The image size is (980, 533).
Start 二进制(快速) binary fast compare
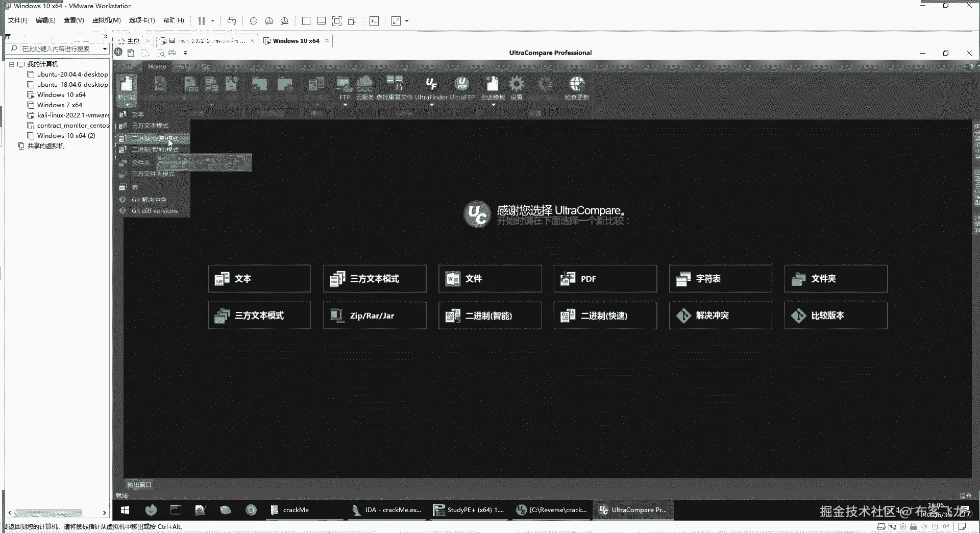pos(605,316)
